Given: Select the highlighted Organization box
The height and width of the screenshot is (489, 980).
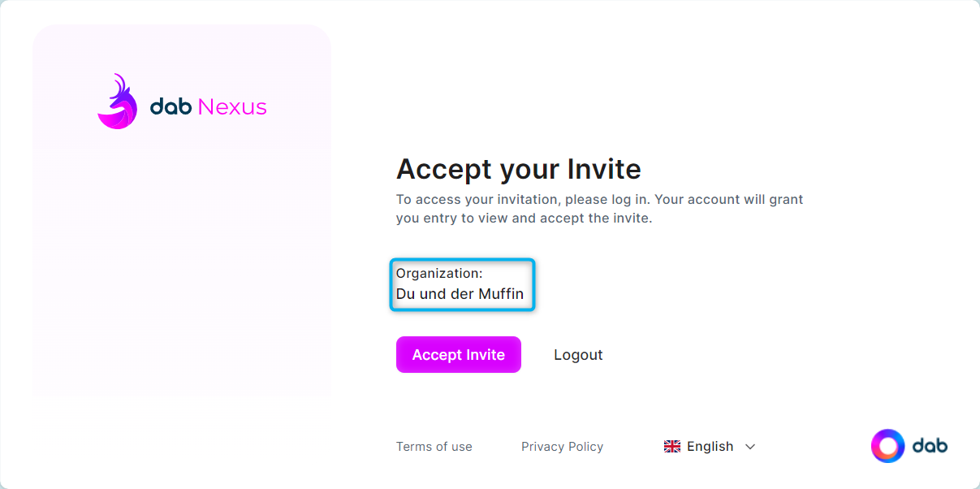Looking at the screenshot, I should [x=462, y=284].
